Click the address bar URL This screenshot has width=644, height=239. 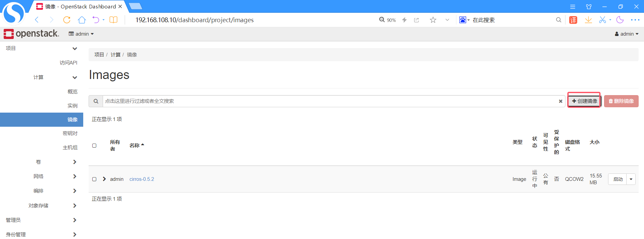coord(195,20)
